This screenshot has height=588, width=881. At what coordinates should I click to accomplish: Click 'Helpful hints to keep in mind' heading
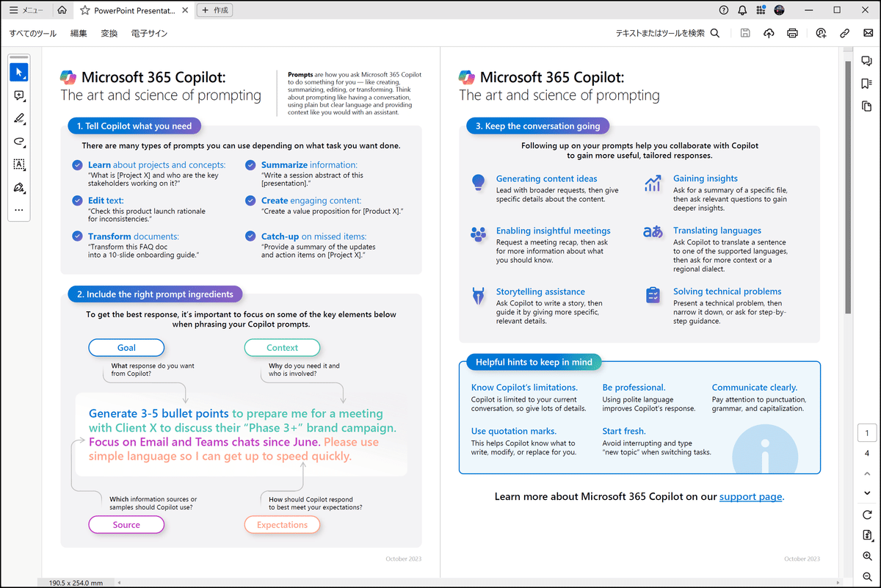pyautogui.click(x=534, y=362)
